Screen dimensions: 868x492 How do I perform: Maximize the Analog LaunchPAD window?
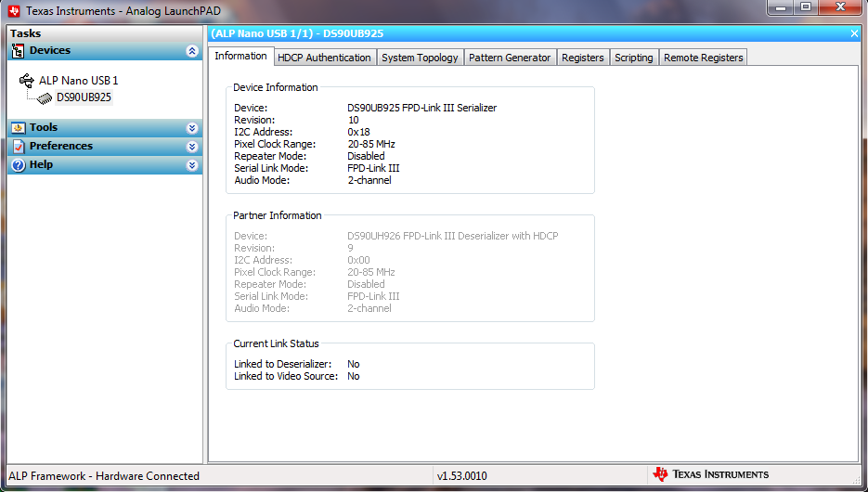click(x=806, y=7)
